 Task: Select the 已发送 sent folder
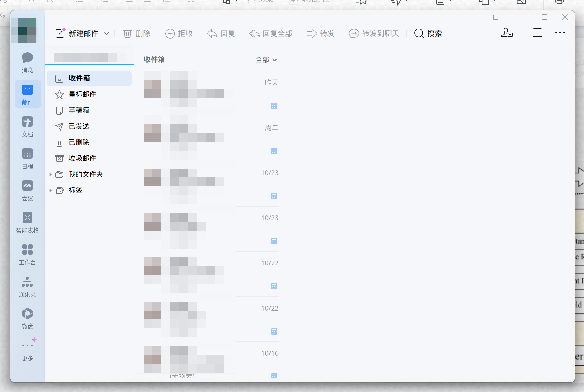[x=89, y=126]
